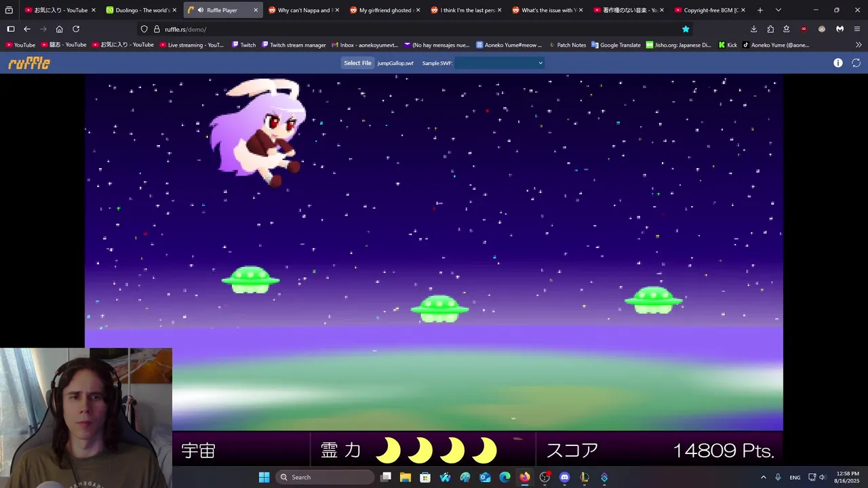
Task: Open OBS Studio from the taskbar
Action: pyautogui.click(x=545, y=477)
